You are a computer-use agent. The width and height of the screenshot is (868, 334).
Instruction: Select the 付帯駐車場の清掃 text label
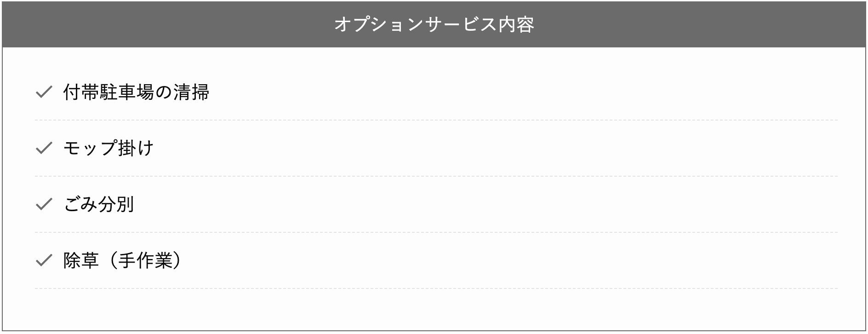pos(136,92)
